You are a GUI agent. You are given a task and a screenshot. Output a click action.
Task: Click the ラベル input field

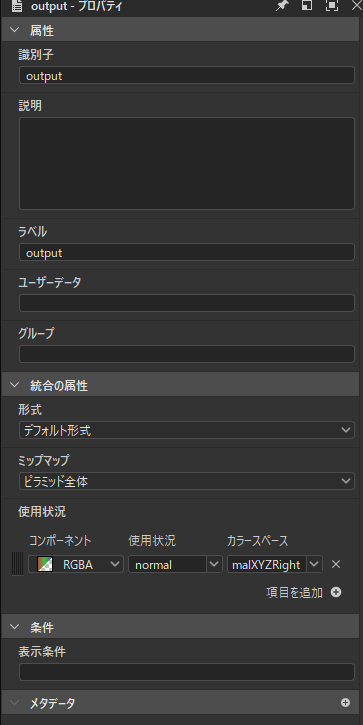[187, 252]
